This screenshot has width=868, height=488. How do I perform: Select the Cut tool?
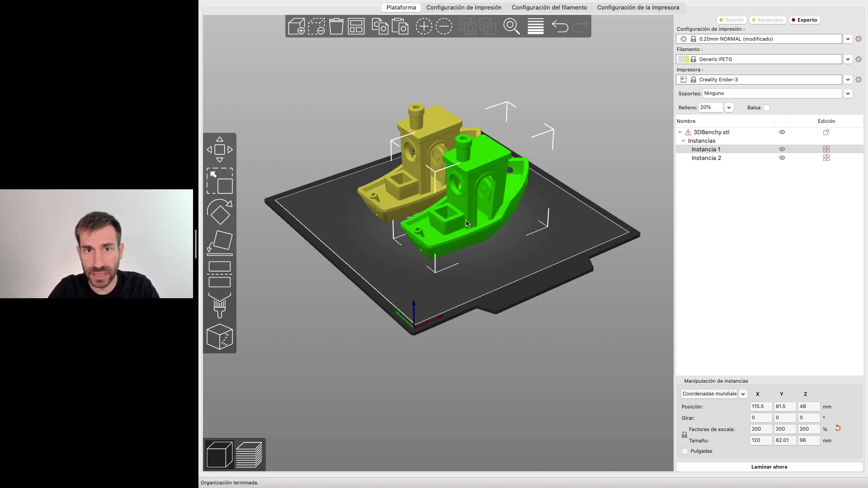pos(220,274)
